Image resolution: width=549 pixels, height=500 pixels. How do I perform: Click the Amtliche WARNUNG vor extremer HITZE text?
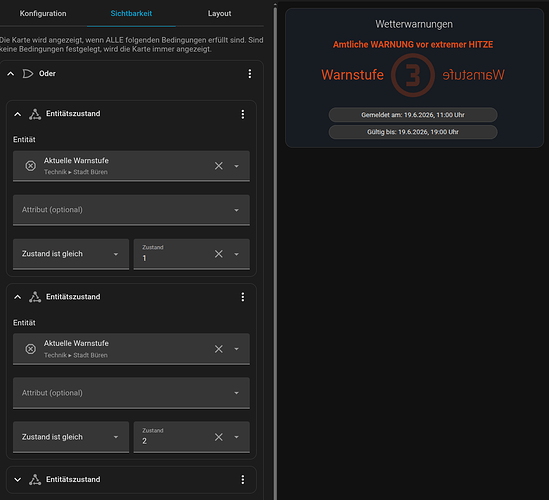[x=413, y=44]
